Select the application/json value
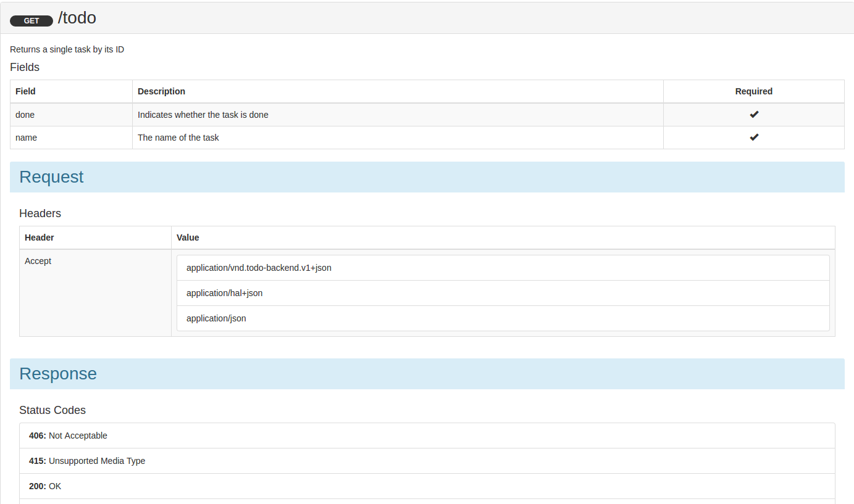 pyautogui.click(x=503, y=318)
